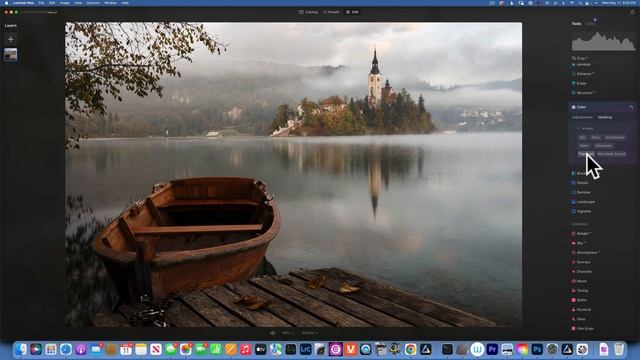
Task: Switch to the Presets tab
Action: [x=331, y=12]
